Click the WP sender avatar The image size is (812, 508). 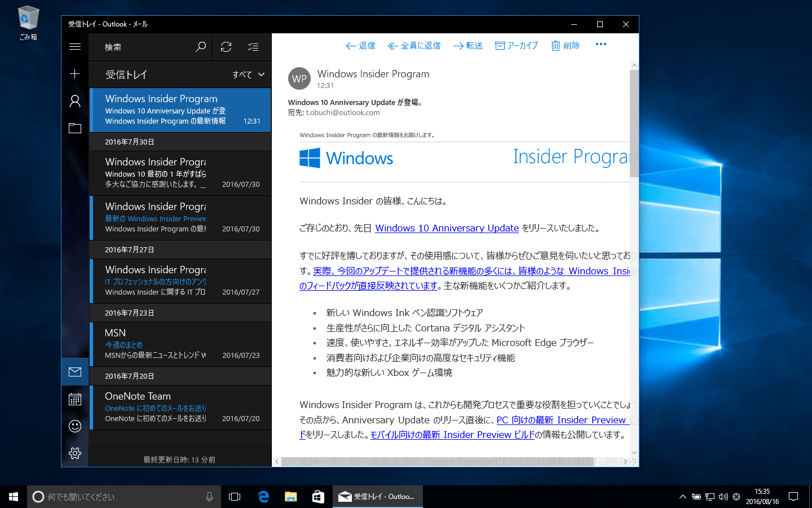click(299, 78)
